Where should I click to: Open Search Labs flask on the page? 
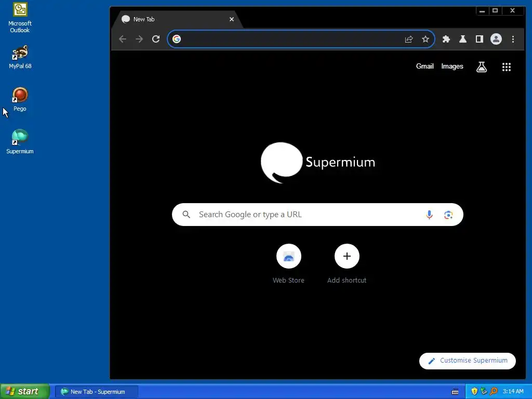coord(482,67)
